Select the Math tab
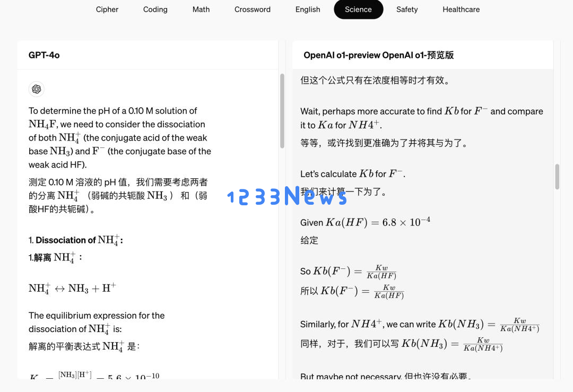Viewport: 573px width, 392px height. [201, 10]
